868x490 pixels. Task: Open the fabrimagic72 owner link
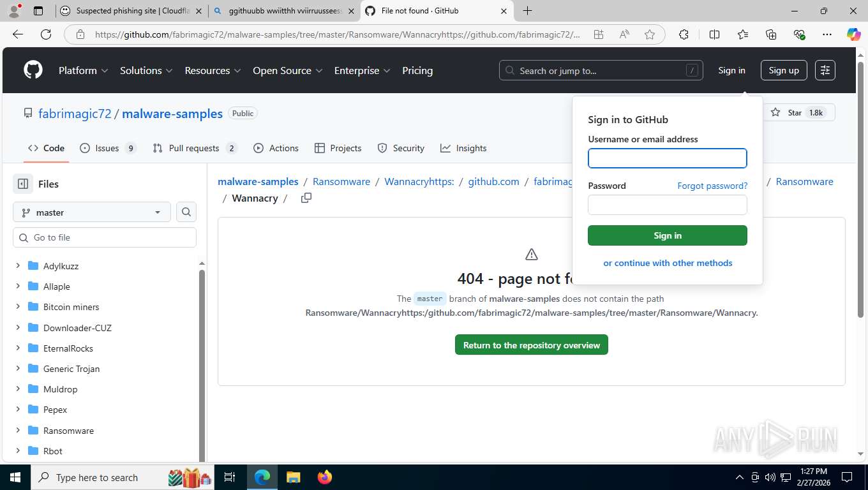[x=75, y=114]
